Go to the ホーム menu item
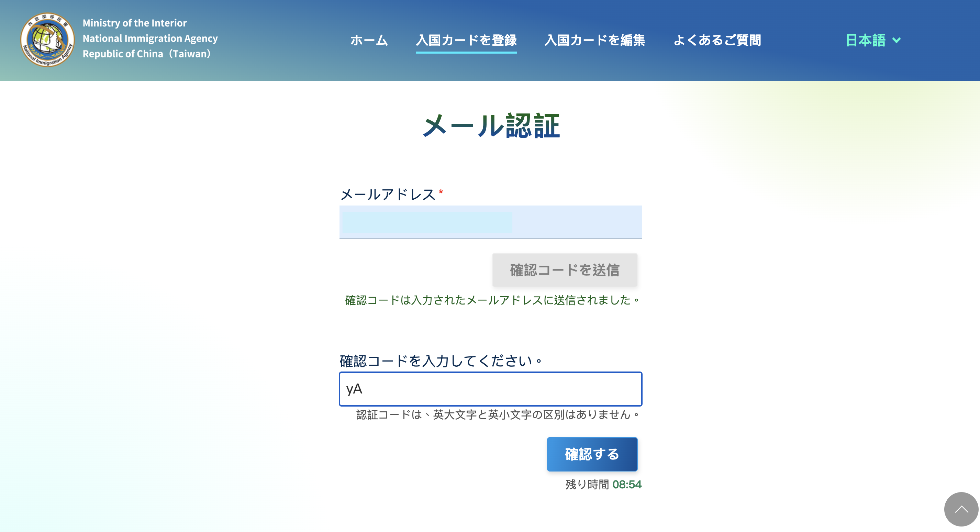 pyautogui.click(x=369, y=40)
